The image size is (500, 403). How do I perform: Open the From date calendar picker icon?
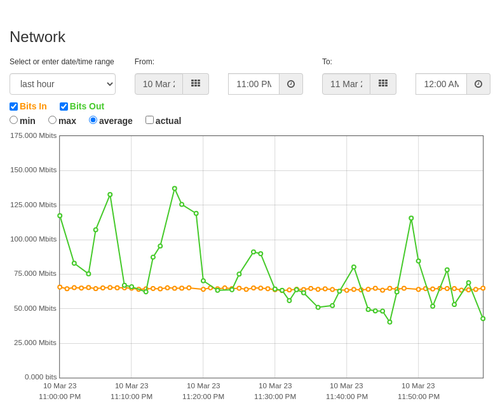tap(196, 84)
